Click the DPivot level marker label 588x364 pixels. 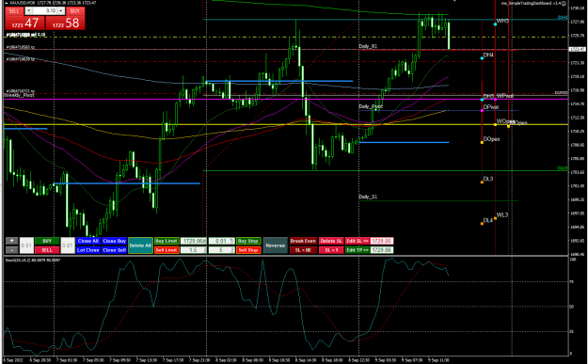click(x=491, y=107)
